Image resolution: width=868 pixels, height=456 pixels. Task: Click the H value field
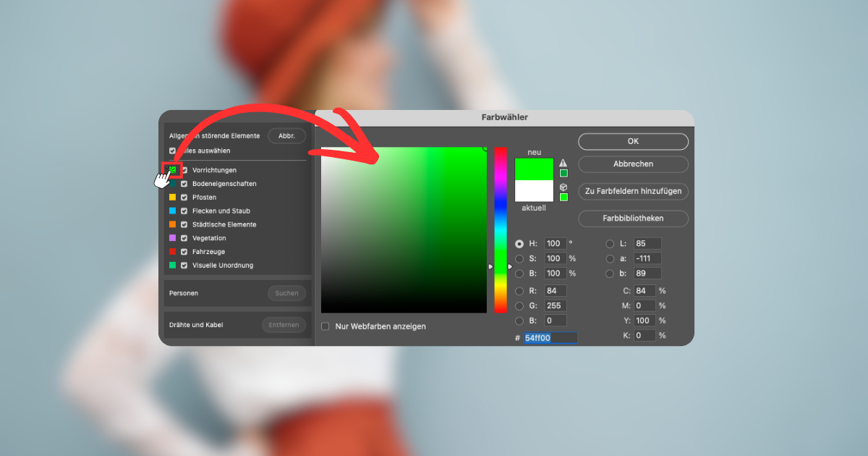coord(556,244)
